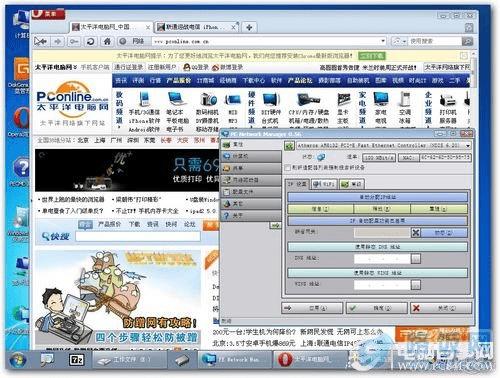Open 产品论坛 in the blue navigation bar
The width and height of the screenshot is (500, 378).
tap(300, 80)
